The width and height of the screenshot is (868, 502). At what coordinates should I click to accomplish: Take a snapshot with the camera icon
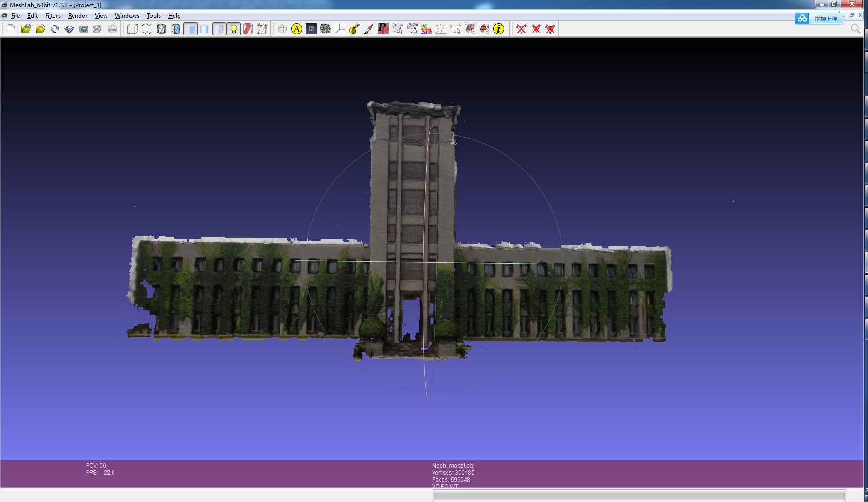point(84,29)
